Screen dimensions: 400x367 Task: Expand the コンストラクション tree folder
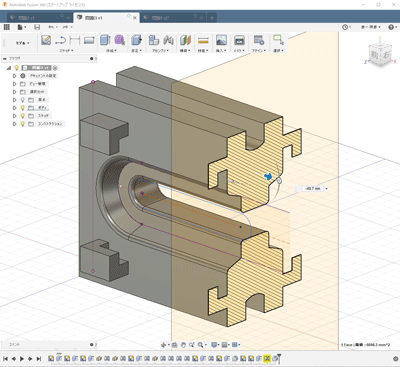coord(14,124)
